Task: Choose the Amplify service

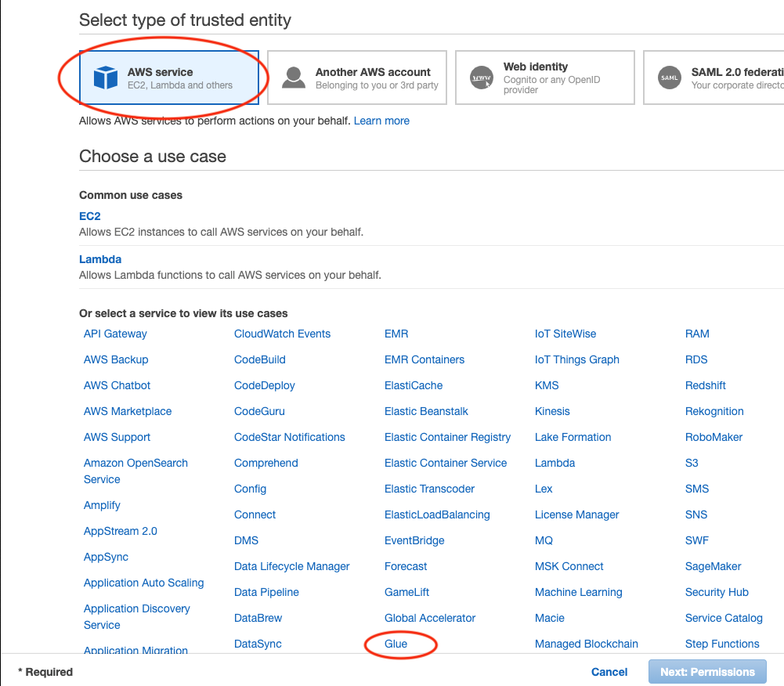Action: point(102,505)
